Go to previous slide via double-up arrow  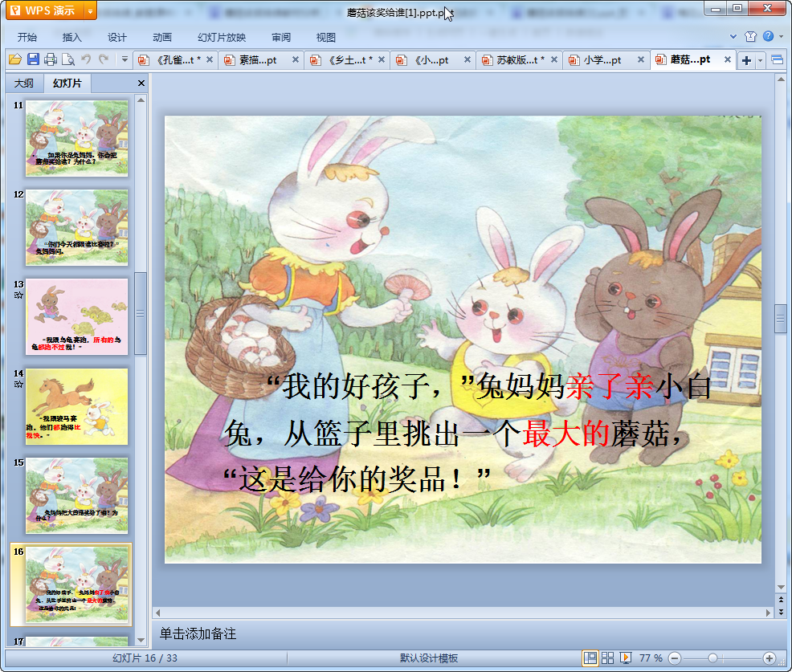[781, 600]
